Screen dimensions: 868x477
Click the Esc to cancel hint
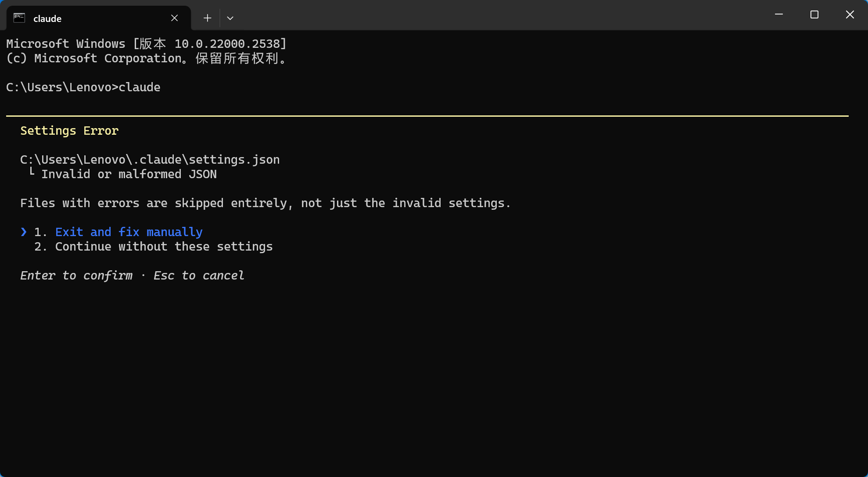199,275
